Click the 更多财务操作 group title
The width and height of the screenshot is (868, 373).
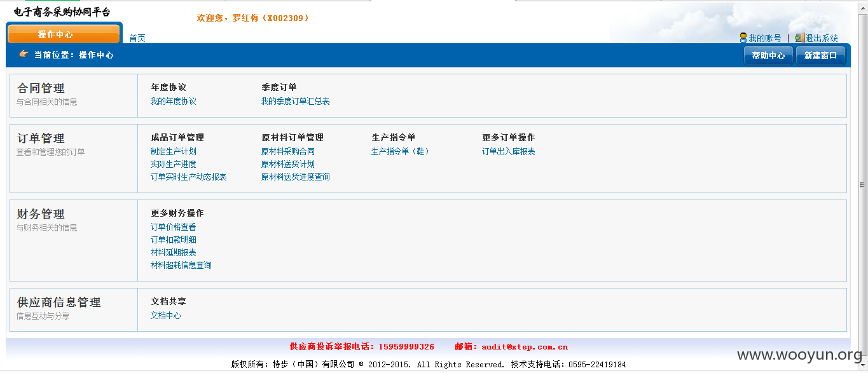point(177,214)
